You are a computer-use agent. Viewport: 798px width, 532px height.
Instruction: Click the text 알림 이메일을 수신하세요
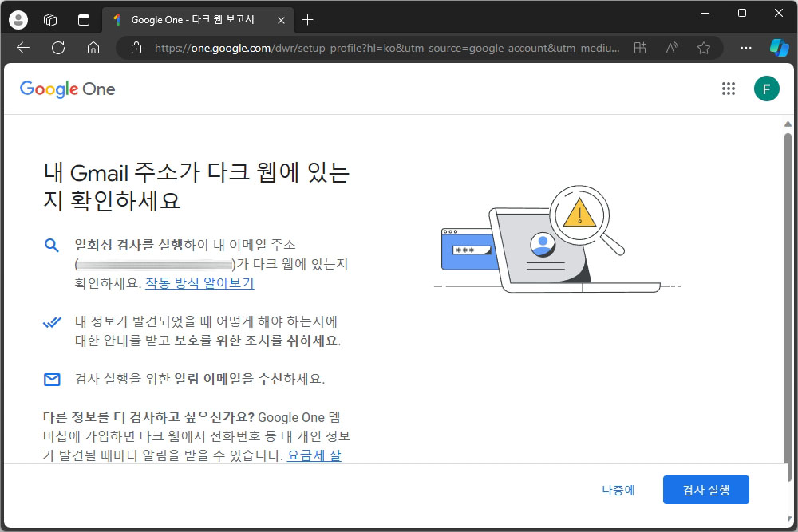click(249, 379)
